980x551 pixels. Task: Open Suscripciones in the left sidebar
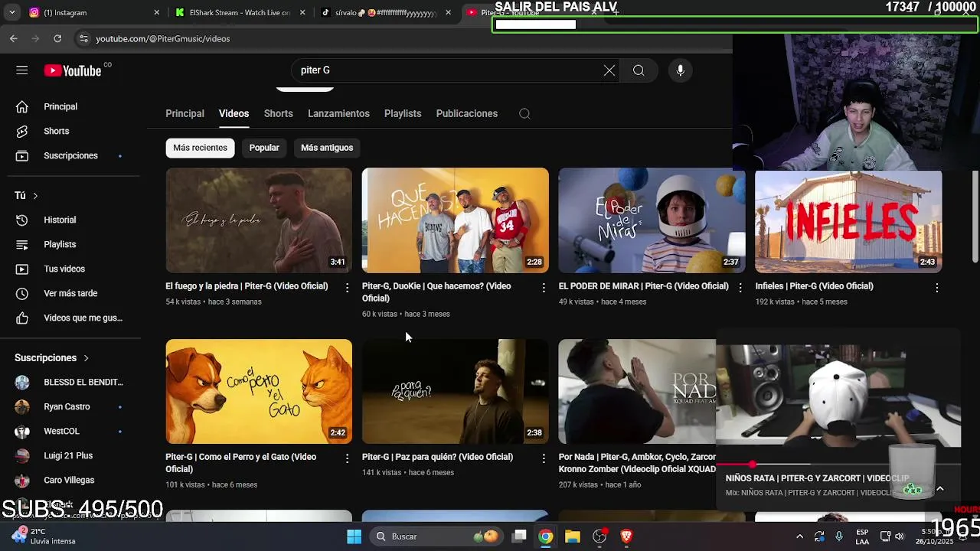[x=70, y=155]
